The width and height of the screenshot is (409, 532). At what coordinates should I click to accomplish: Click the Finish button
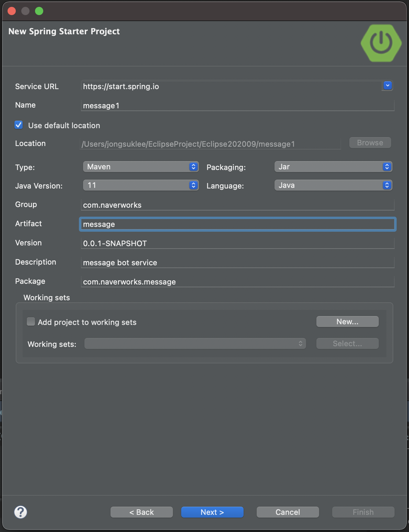tap(363, 512)
